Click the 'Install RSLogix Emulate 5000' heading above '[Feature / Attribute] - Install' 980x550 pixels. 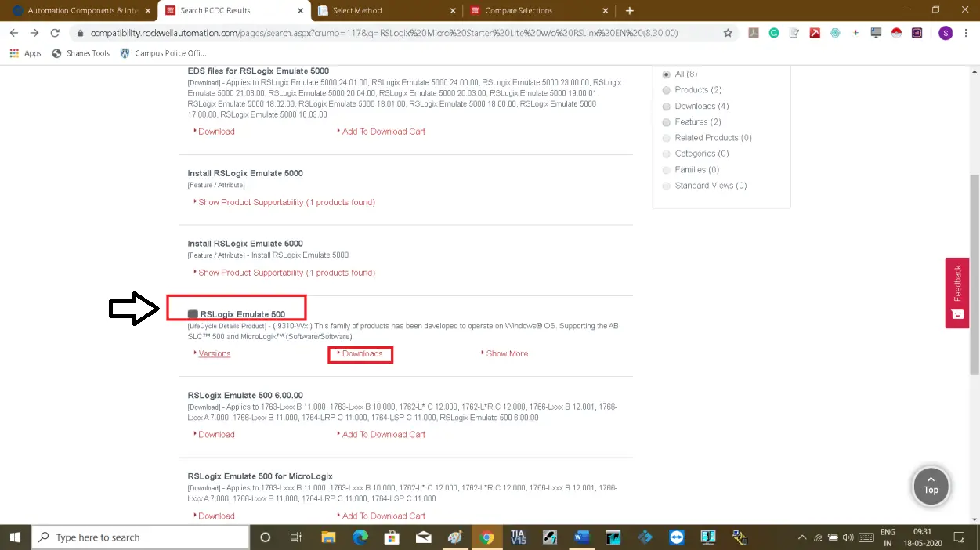click(245, 244)
